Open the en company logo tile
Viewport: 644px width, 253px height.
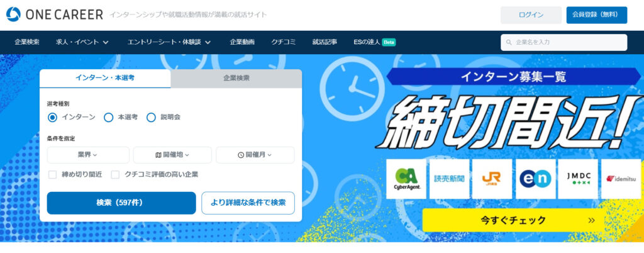[x=535, y=179]
